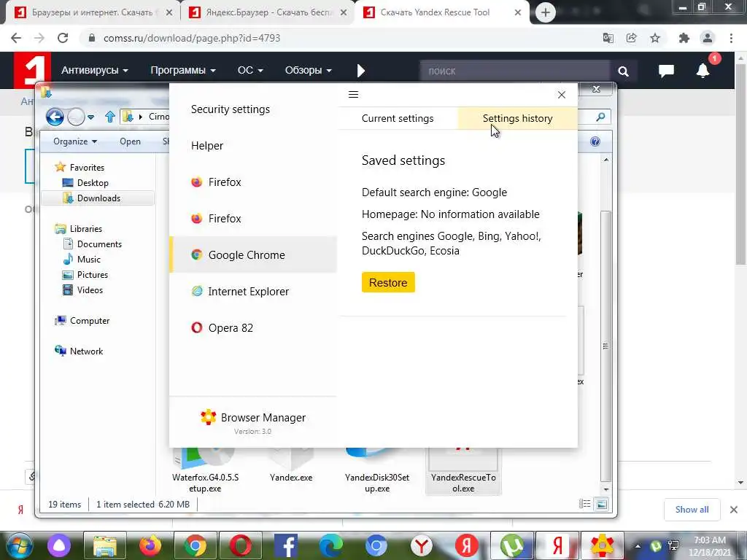The width and height of the screenshot is (747, 560).
Task: Click the white play arrow in site navbar
Action: (x=360, y=71)
